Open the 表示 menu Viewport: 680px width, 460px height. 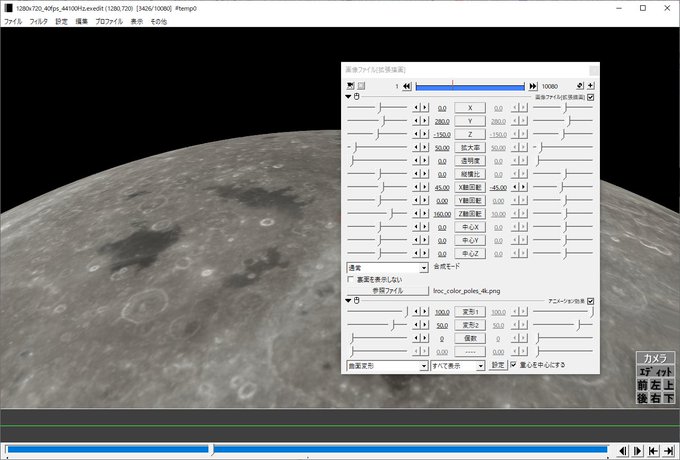tap(137, 21)
